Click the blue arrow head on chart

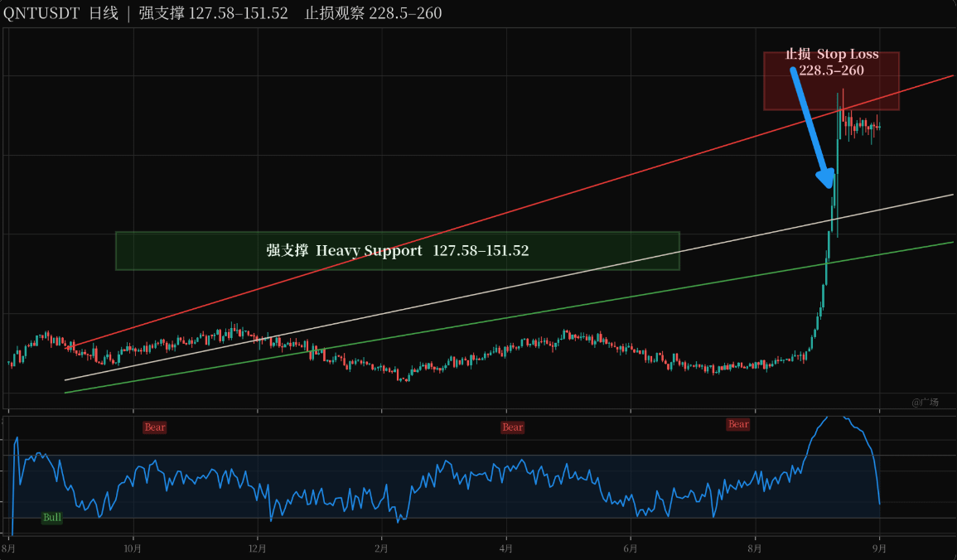click(826, 179)
